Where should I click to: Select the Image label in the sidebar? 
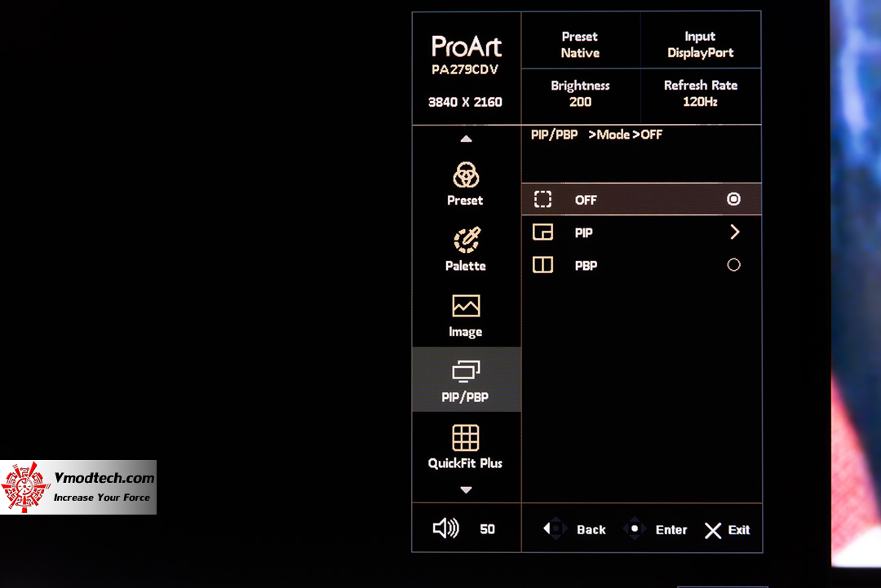pyautogui.click(x=465, y=332)
